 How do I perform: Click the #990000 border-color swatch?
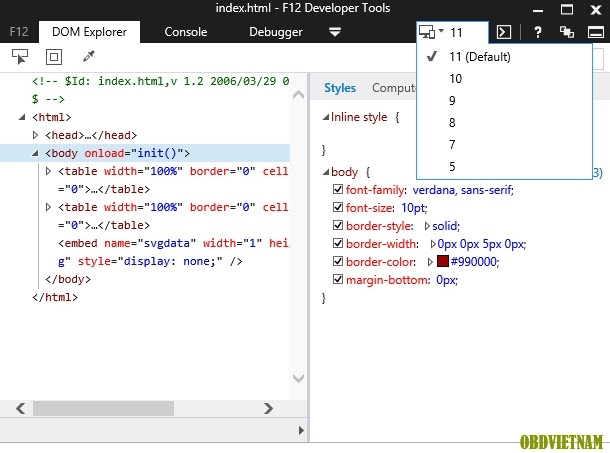tap(442, 262)
